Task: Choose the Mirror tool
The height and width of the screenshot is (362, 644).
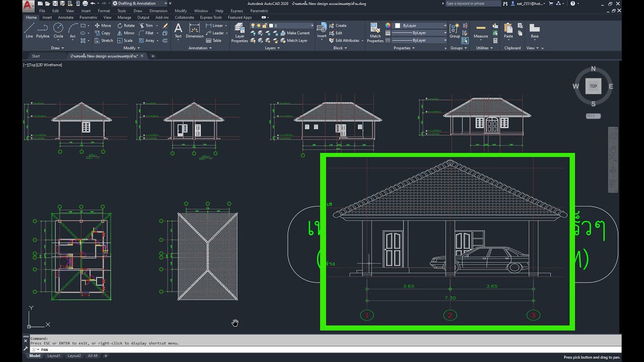Action: tap(126, 33)
